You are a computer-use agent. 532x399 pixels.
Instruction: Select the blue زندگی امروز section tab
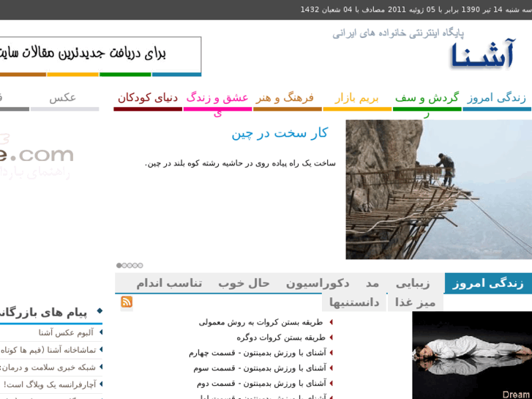pos(488,283)
